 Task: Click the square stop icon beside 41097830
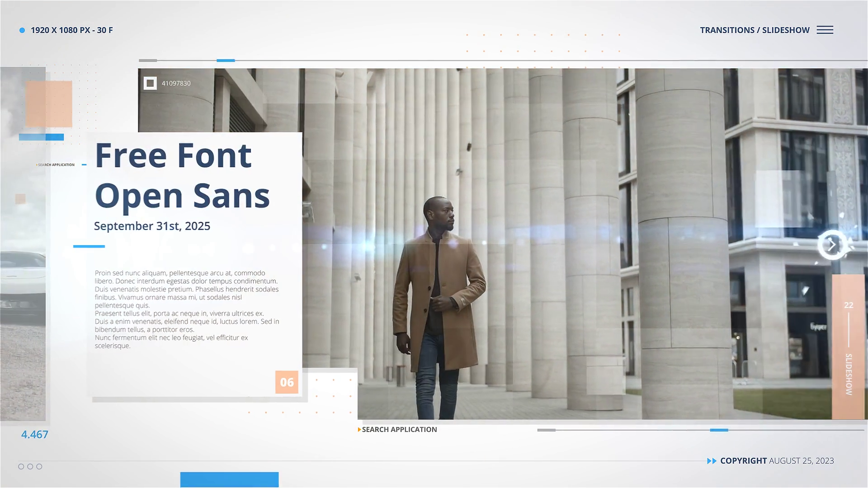coord(150,83)
